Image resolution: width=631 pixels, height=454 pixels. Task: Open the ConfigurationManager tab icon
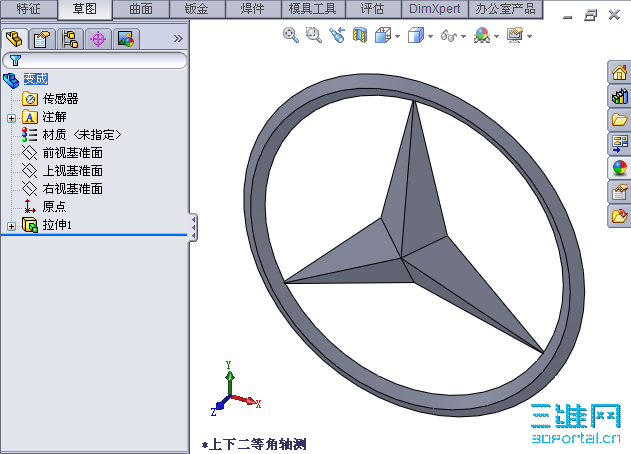click(x=70, y=39)
